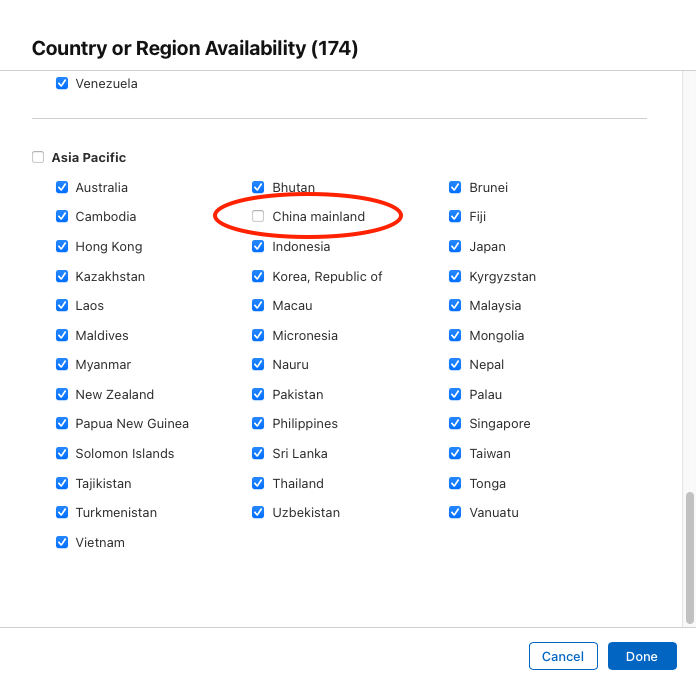696x681 pixels.
Task: Uncheck the Macau checkbox
Action: (258, 306)
